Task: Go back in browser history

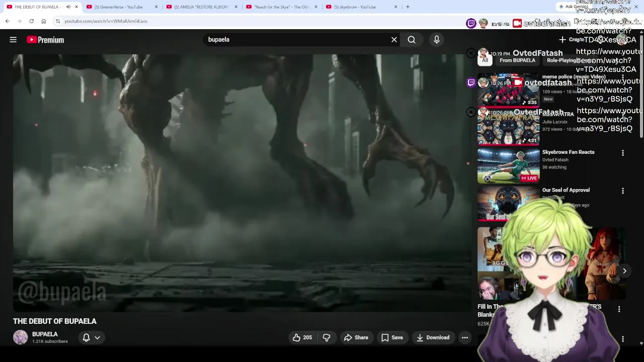Action: click(7, 21)
